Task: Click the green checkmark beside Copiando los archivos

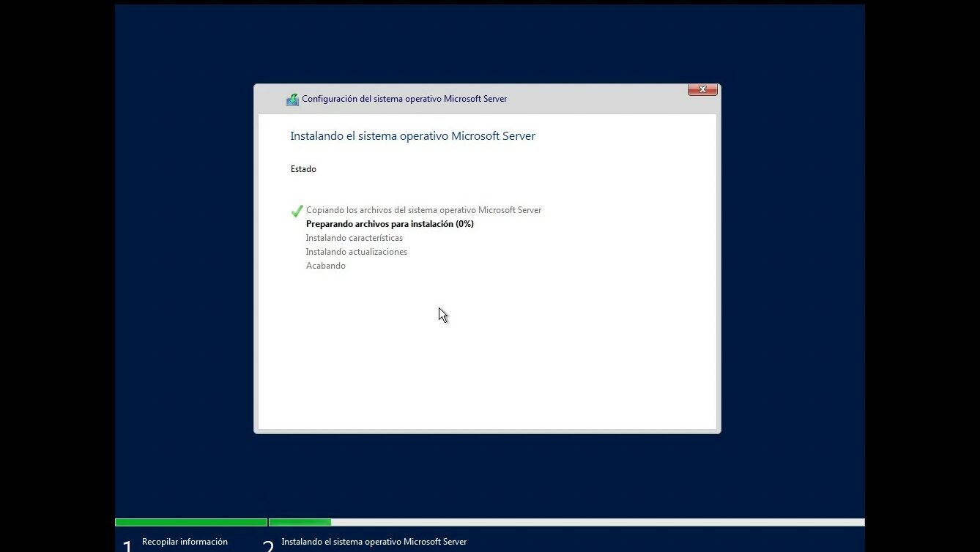Action: click(297, 211)
